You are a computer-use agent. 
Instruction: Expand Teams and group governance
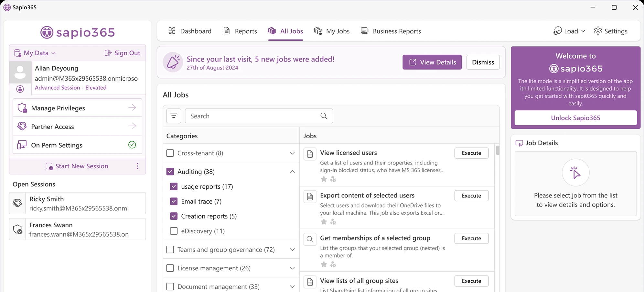click(292, 250)
